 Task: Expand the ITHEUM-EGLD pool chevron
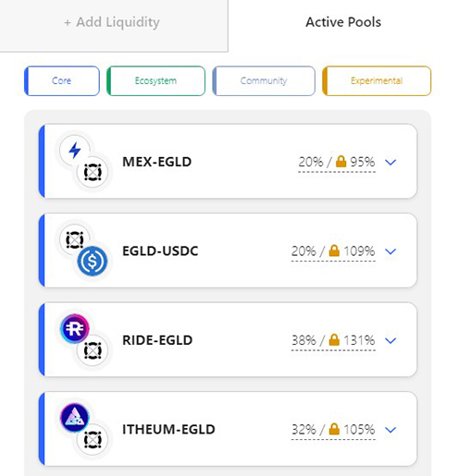click(390, 430)
